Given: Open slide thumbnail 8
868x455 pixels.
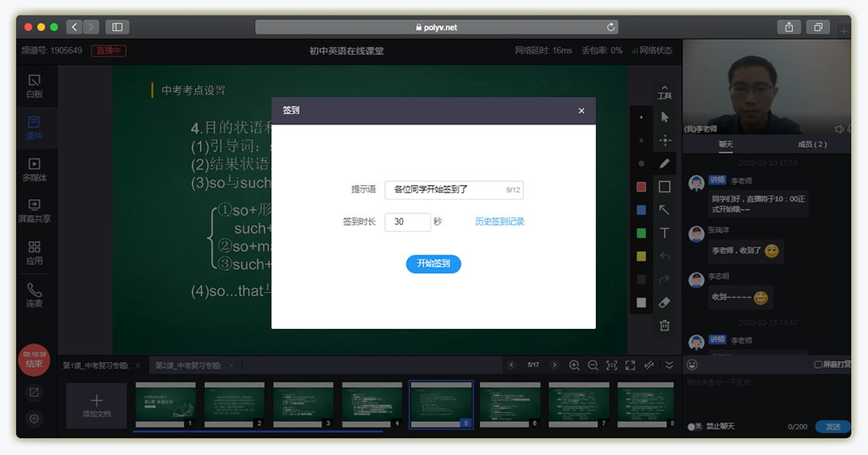Looking at the screenshot, I should click(x=645, y=405).
